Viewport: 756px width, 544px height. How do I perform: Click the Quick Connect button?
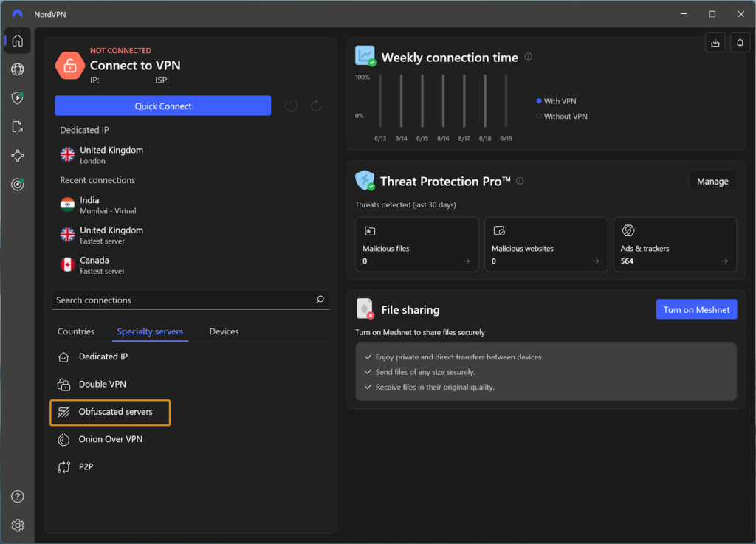point(163,106)
